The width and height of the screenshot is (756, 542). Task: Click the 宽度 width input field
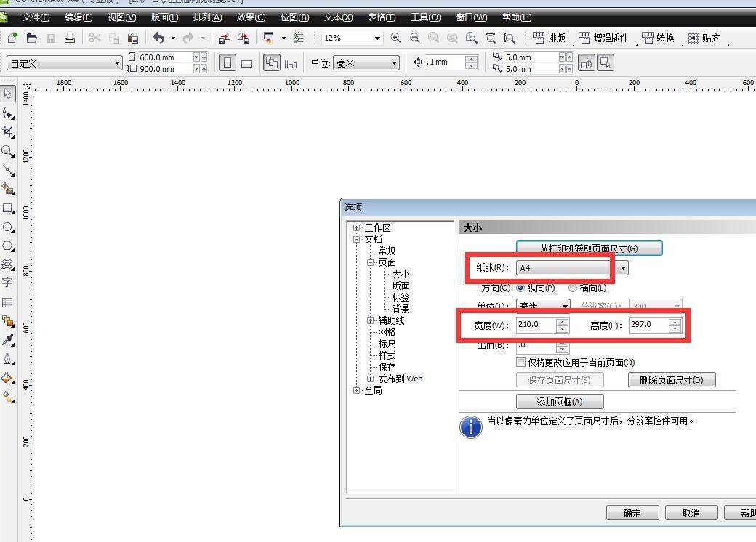pyautogui.click(x=535, y=325)
